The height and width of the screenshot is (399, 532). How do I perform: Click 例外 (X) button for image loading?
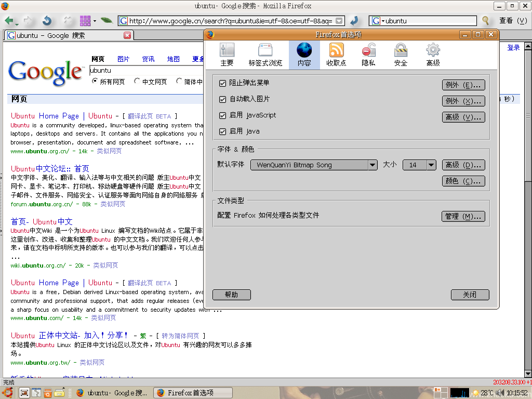[463, 101]
